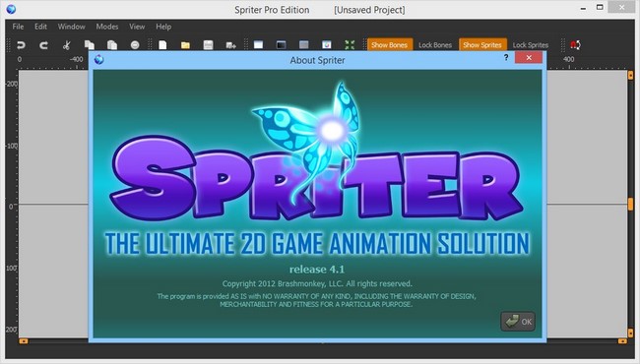This screenshot has height=364, width=640.
Task: Open the Edit menu
Action: 40,27
